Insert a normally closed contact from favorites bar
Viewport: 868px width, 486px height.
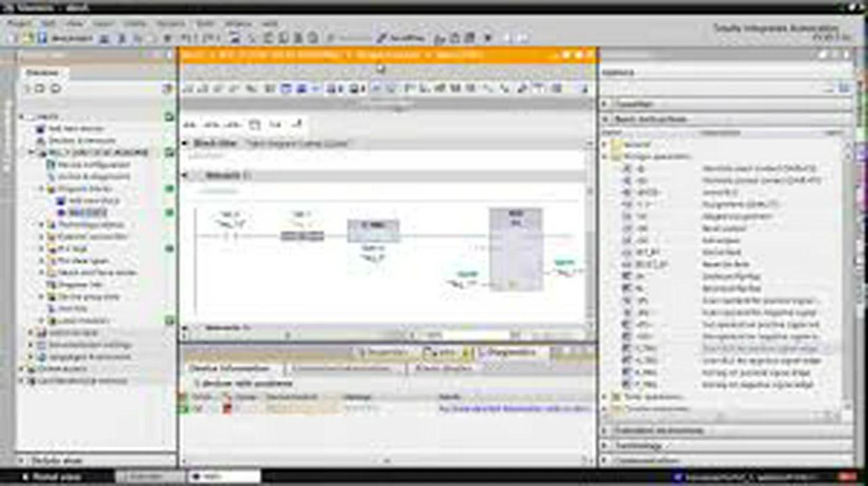[x=212, y=125]
